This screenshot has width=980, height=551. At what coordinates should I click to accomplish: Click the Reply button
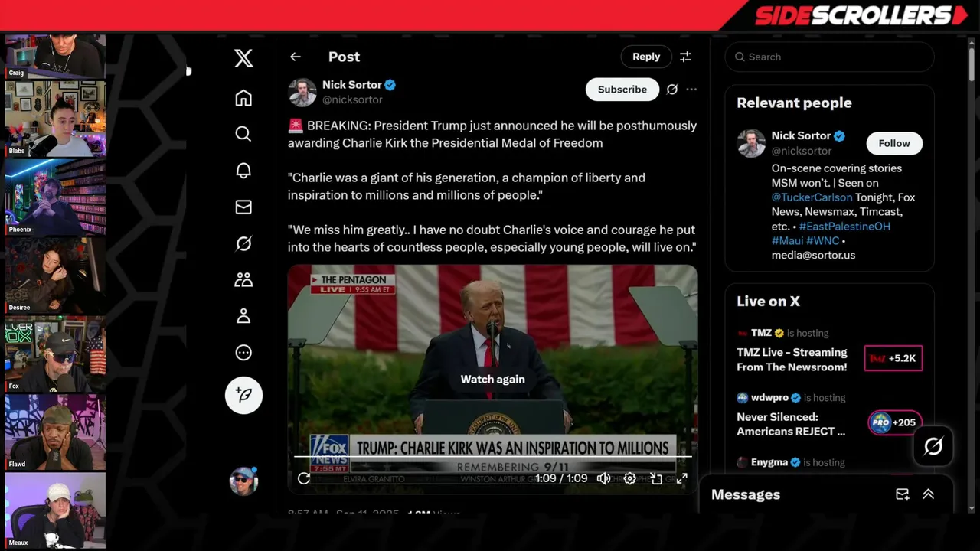pos(646,57)
